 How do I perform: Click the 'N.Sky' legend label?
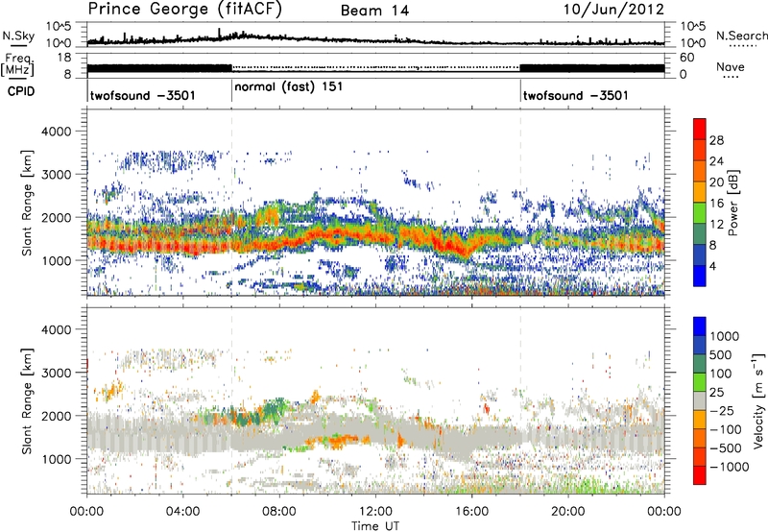click(18, 36)
